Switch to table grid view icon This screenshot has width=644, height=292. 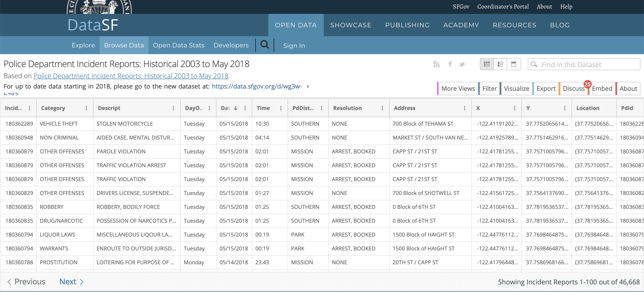(487, 64)
